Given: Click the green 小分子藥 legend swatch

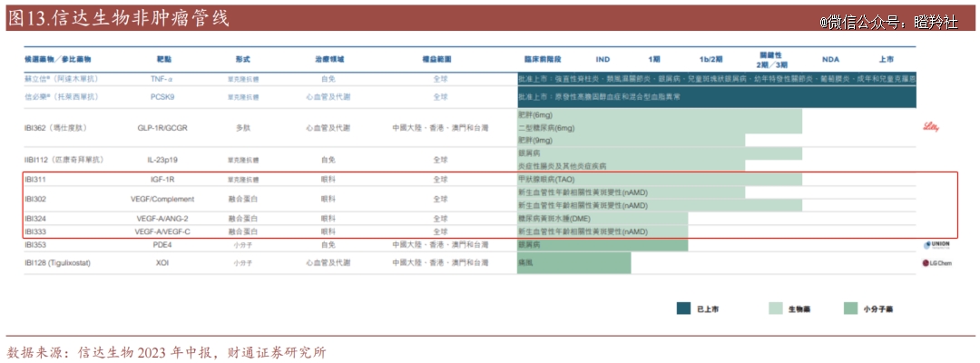Looking at the screenshot, I should point(850,309).
